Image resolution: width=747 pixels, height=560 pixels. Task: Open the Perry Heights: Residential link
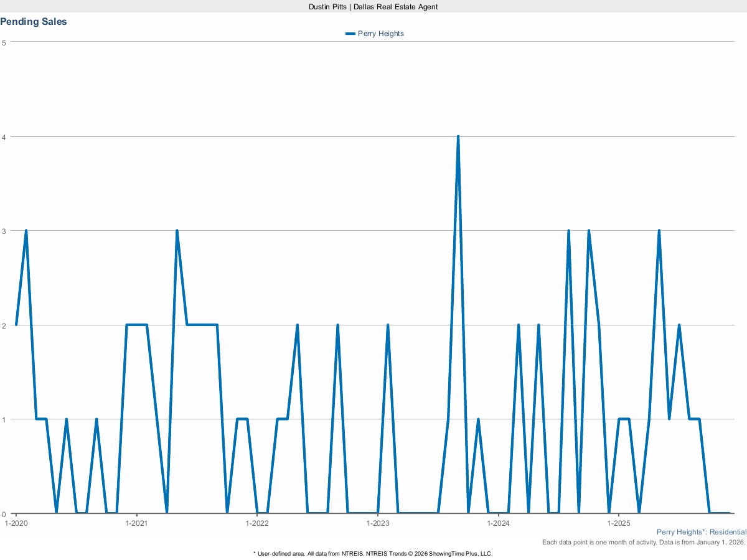pyautogui.click(x=702, y=532)
